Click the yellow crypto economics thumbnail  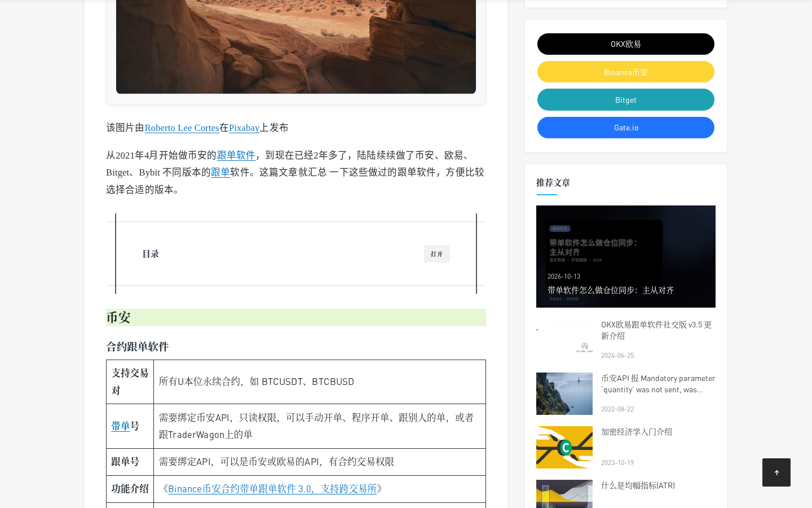pyautogui.click(x=564, y=447)
